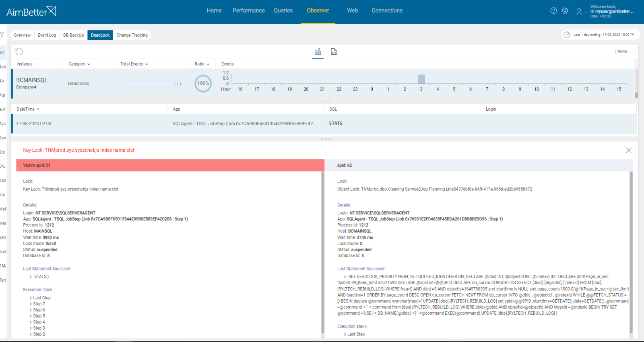
Task: Switch to the Overview tab
Action: coord(22,35)
